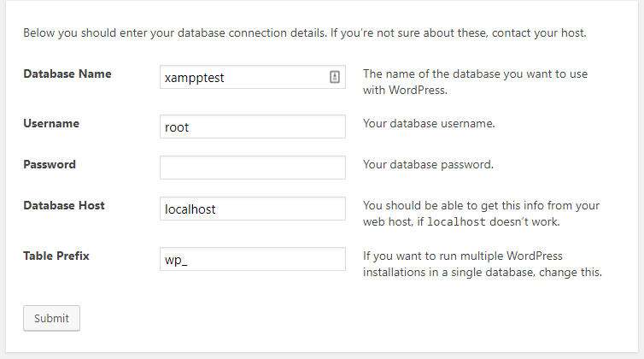
Task: Click the Username label
Action: [51, 123]
